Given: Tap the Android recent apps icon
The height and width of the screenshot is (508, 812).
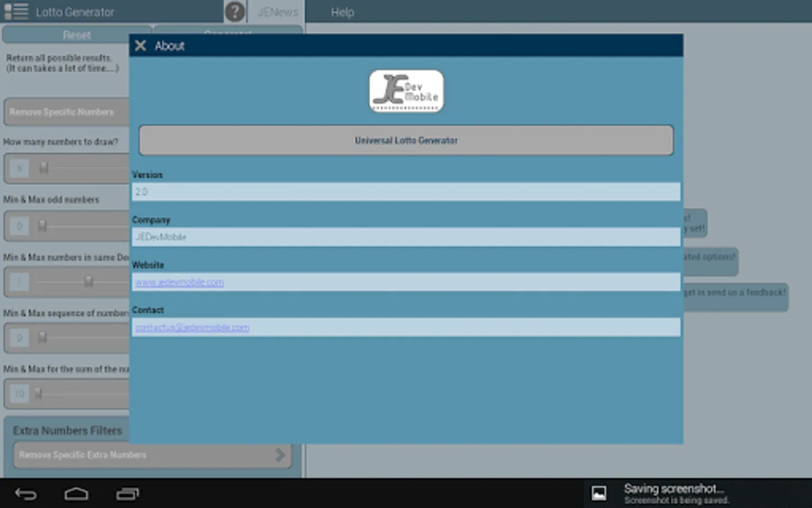Looking at the screenshot, I should tap(127, 494).
